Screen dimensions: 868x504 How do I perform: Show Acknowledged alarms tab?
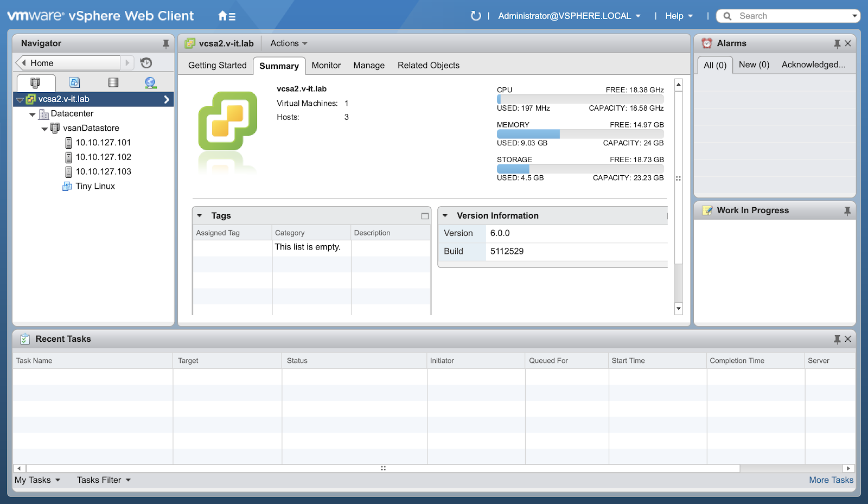pos(813,65)
